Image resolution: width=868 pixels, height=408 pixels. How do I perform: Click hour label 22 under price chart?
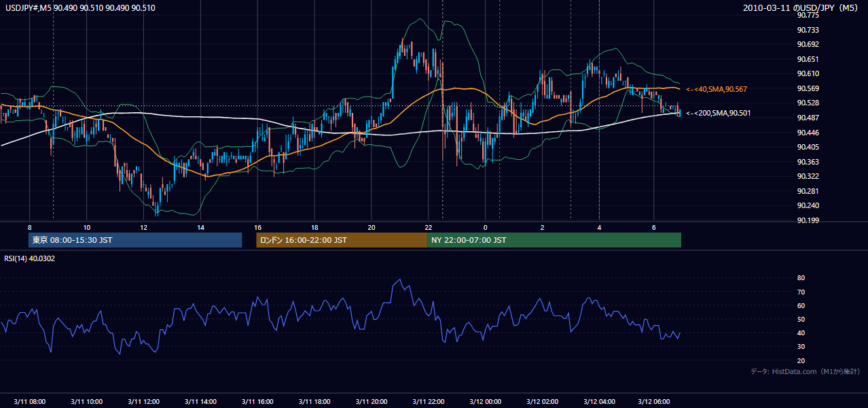click(x=429, y=227)
